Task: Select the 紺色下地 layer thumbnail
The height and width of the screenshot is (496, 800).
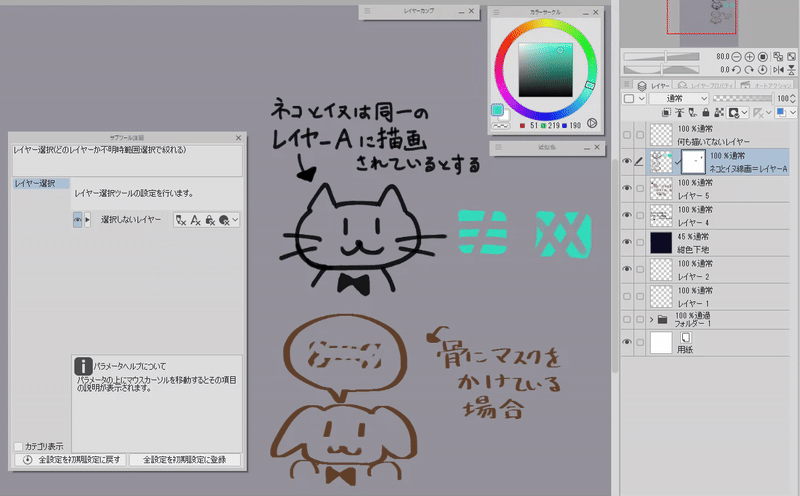Action: point(661,242)
